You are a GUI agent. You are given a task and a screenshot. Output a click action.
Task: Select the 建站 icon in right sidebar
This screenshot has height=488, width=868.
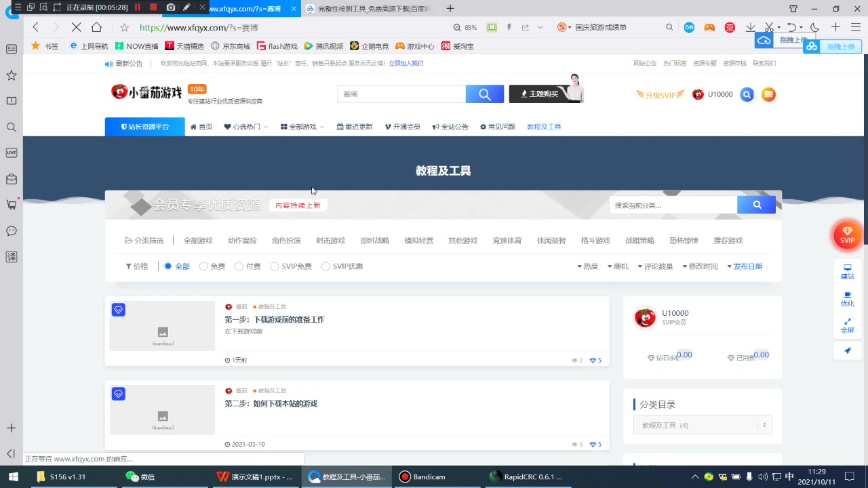[847, 272]
